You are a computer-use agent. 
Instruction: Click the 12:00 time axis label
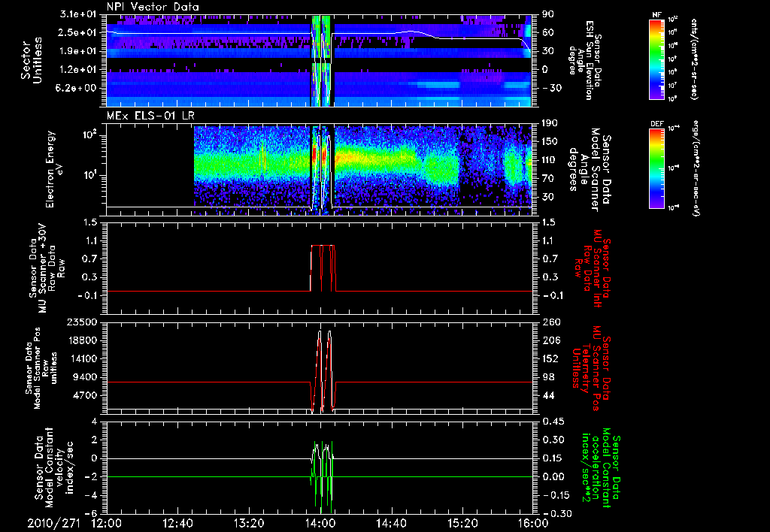click(107, 523)
